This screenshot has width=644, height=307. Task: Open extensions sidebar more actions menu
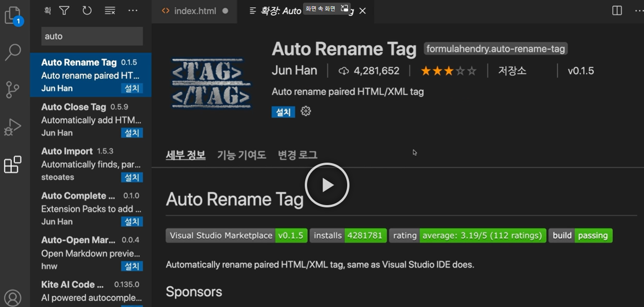(133, 11)
